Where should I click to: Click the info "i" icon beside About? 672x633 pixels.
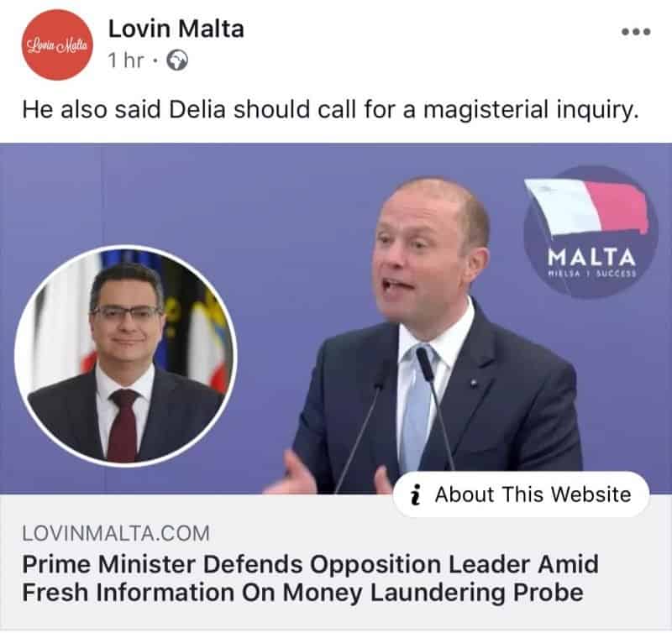coord(415,495)
